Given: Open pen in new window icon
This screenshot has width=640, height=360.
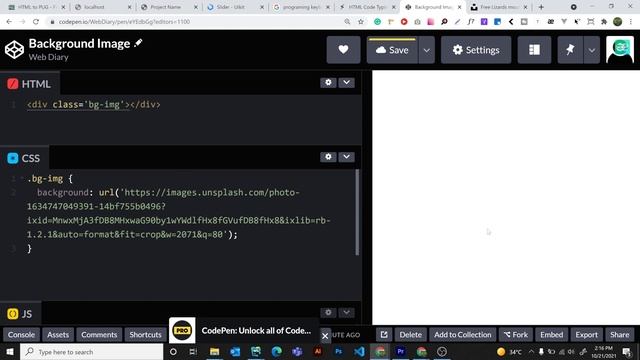Looking at the screenshot, I should point(384,335).
